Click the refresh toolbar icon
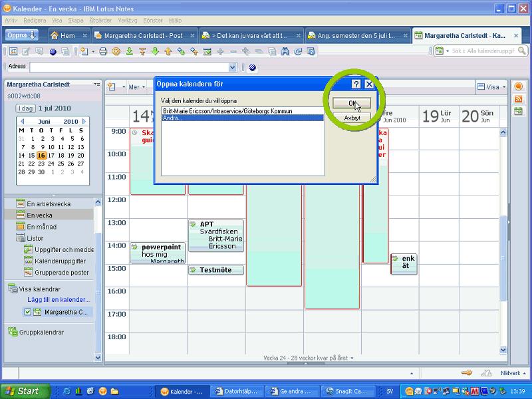532x399 pixels. coord(298,52)
